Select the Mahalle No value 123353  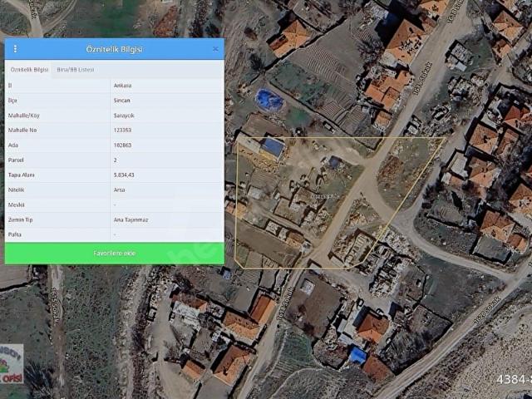pos(122,130)
